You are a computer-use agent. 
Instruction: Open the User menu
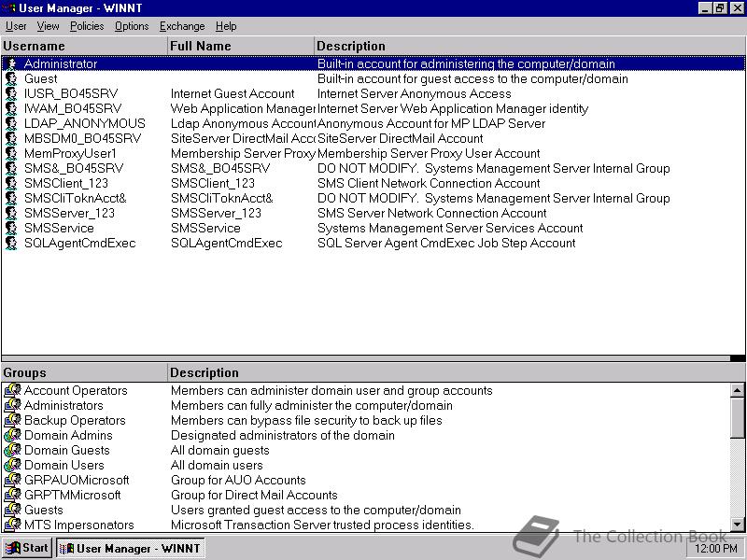click(16, 26)
